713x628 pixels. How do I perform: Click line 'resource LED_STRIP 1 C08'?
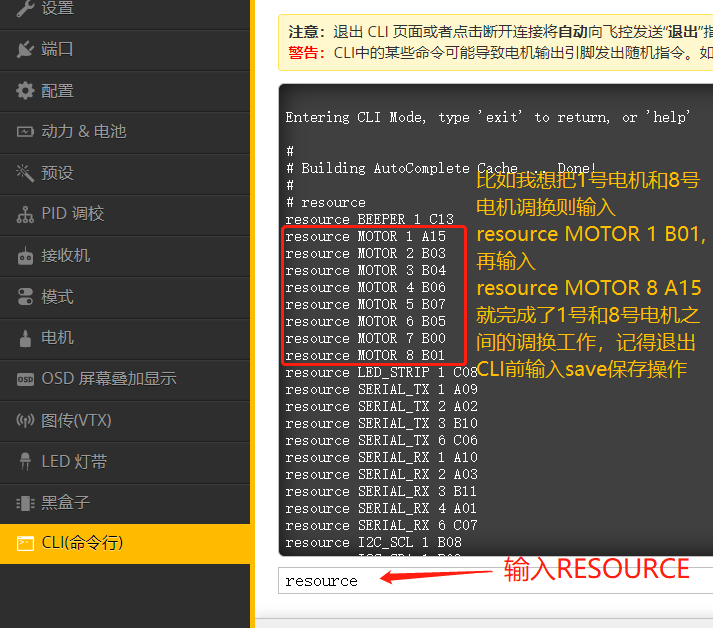[381, 372]
